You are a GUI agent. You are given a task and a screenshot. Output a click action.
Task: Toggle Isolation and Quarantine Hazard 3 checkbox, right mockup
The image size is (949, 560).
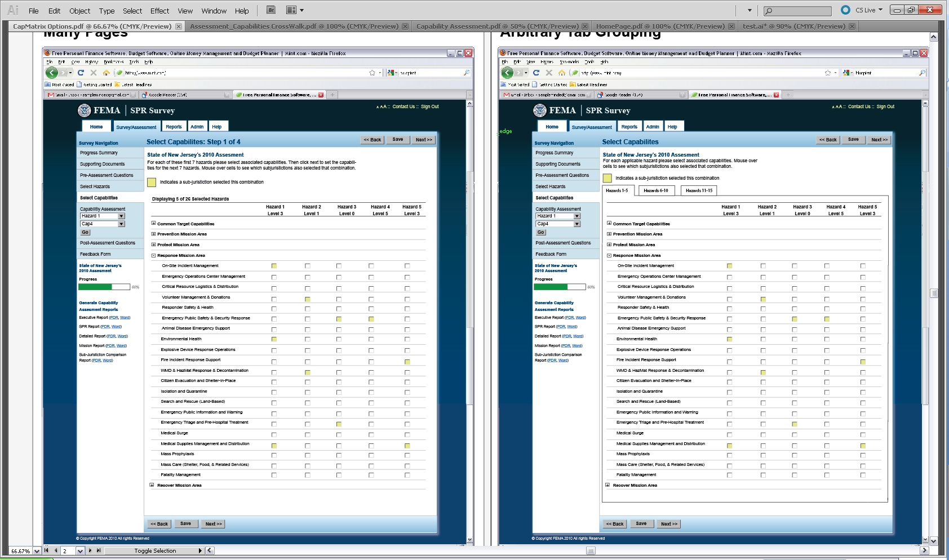(794, 393)
